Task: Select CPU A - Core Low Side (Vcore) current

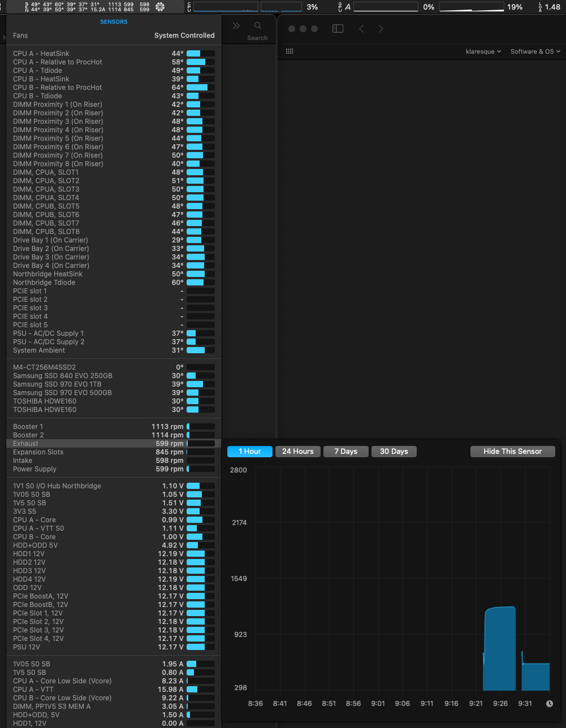Action: [114, 681]
